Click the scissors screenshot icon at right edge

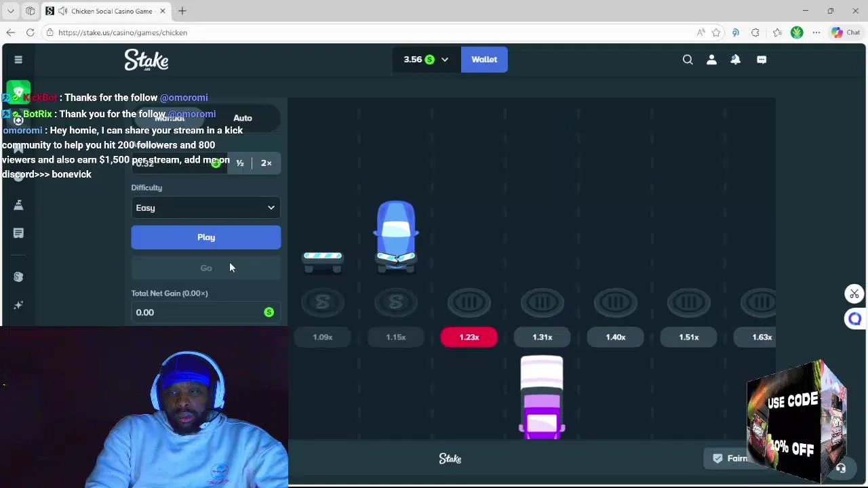coord(854,293)
